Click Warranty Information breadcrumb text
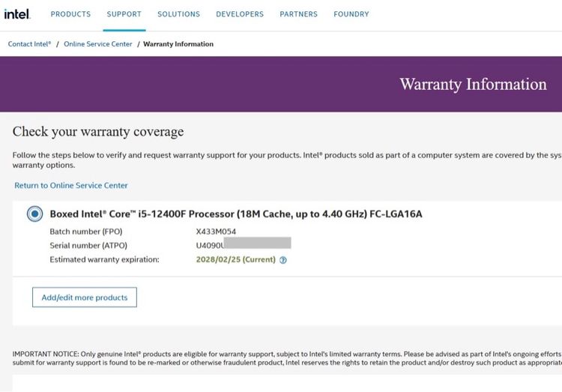The width and height of the screenshot is (562, 392). click(x=178, y=43)
